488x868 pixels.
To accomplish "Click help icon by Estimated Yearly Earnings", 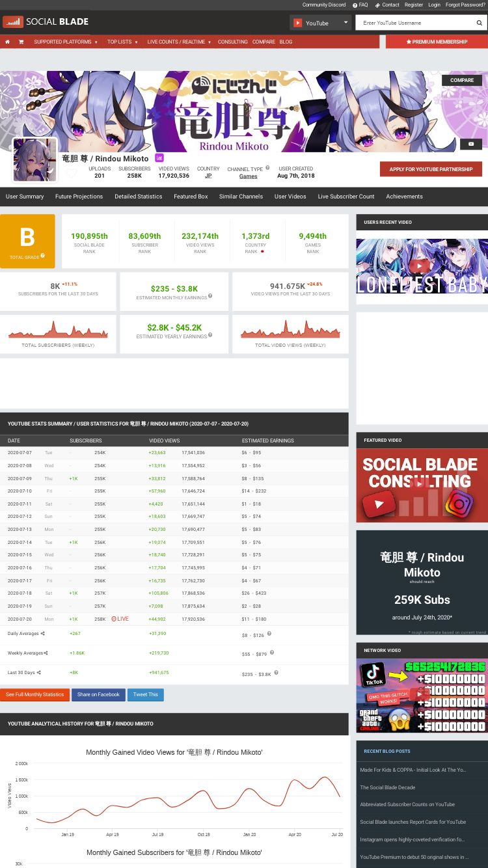I will 210,335.
